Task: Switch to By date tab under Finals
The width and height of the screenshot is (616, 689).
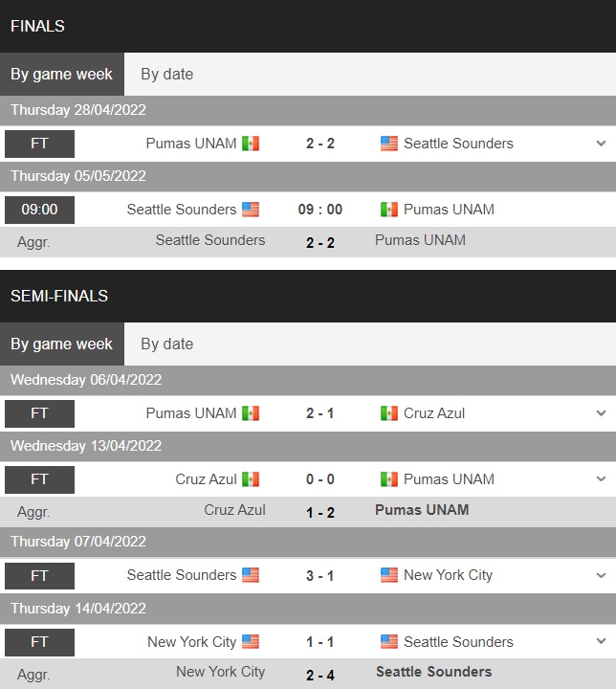Action: tap(166, 75)
